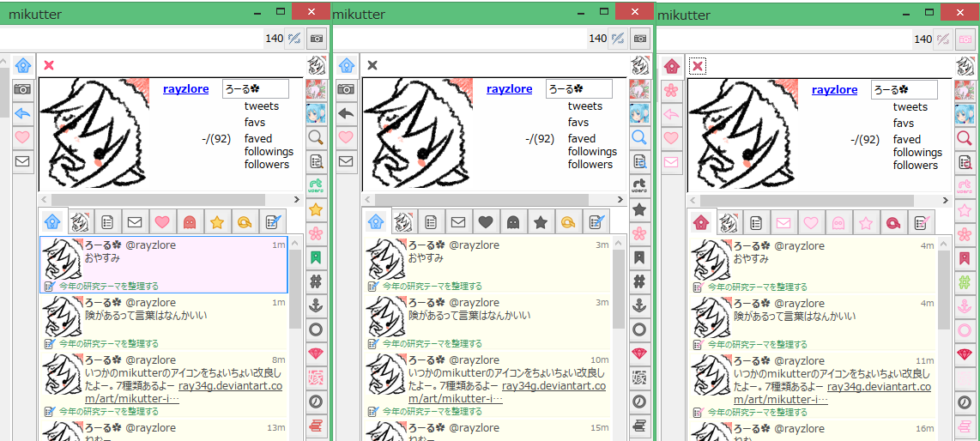
Task: Select the おやすみ tweet in middle window
Action: pos(487,264)
